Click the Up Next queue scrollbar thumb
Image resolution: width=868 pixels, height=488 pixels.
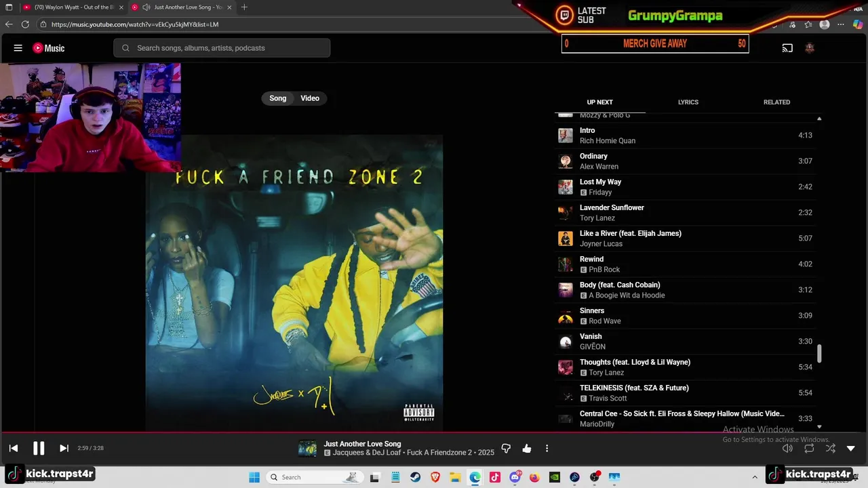pos(819,353)
